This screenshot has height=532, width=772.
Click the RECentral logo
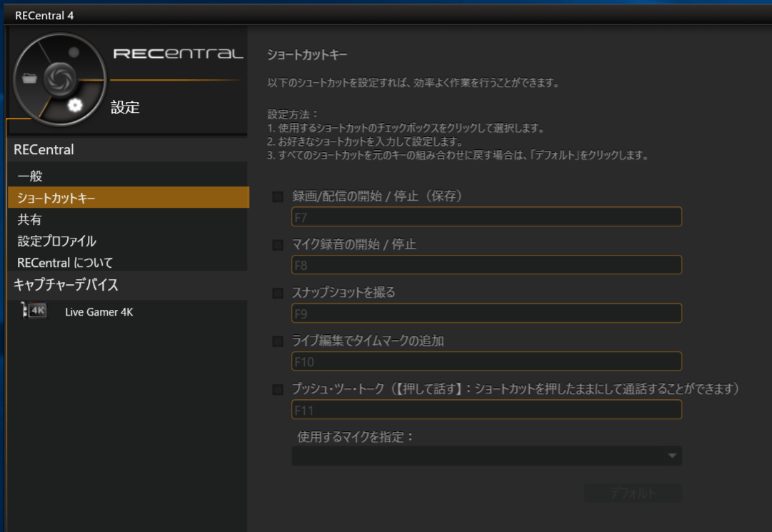(x=178, y=54)
